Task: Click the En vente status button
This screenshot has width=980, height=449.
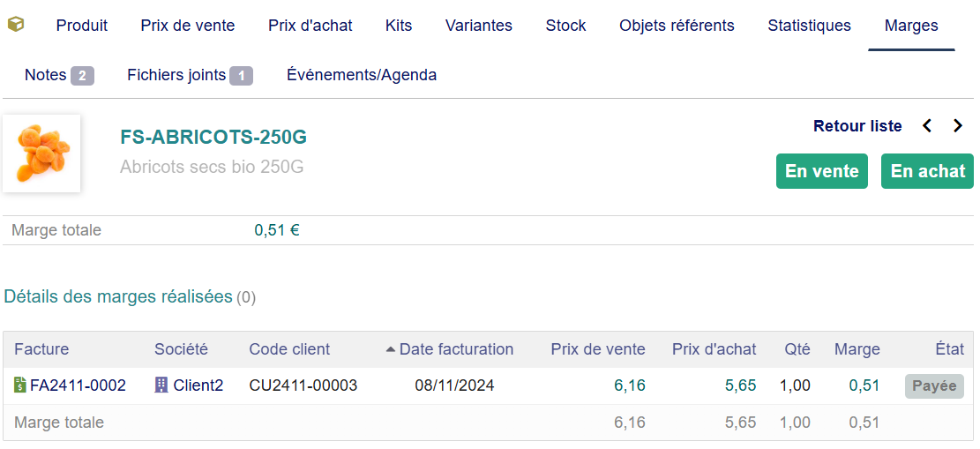Action: (x=821, y=171)
